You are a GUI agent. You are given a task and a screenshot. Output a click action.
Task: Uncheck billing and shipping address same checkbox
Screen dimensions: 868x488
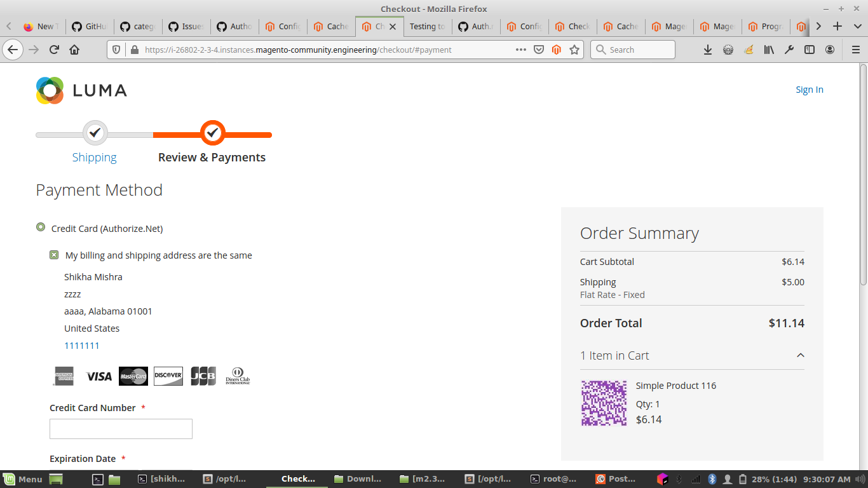(54, 255)
